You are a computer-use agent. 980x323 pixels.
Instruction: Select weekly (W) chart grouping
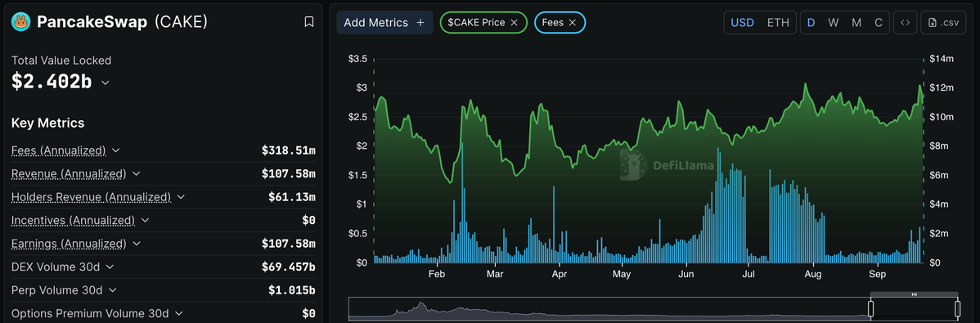click(833, 23)
